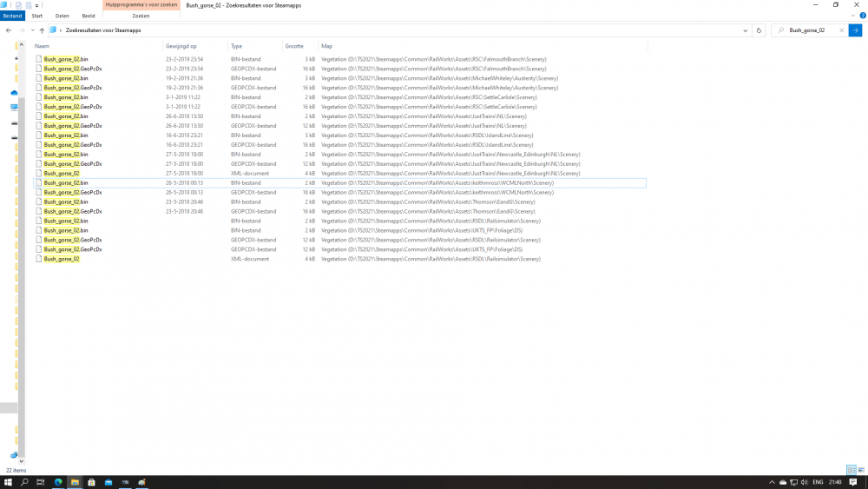The height and width of the screenshot is (489, 868).
Task: Expand recent locations dropdown near navigation arrows
Action: pos(31,30)
